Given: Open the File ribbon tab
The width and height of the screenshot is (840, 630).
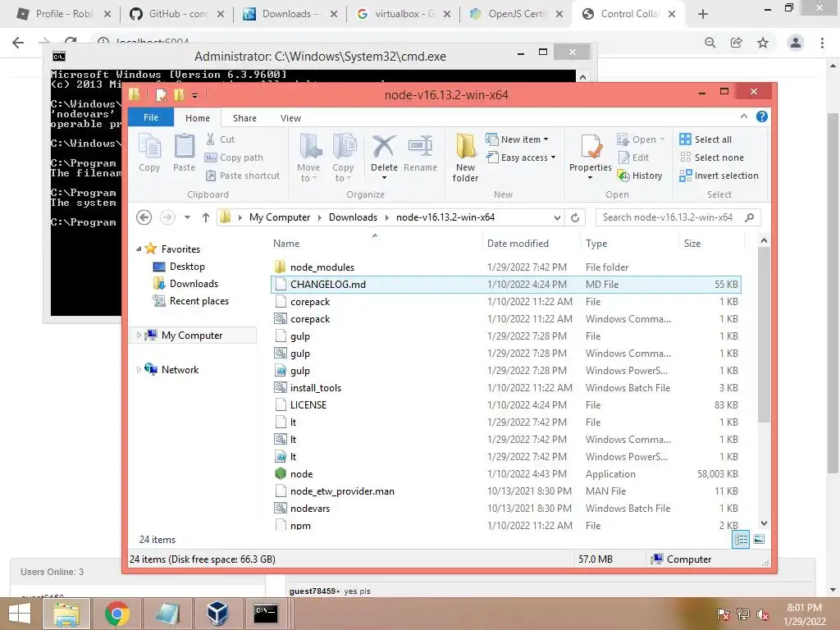Looking at the screenshot, I should (151, 117).
